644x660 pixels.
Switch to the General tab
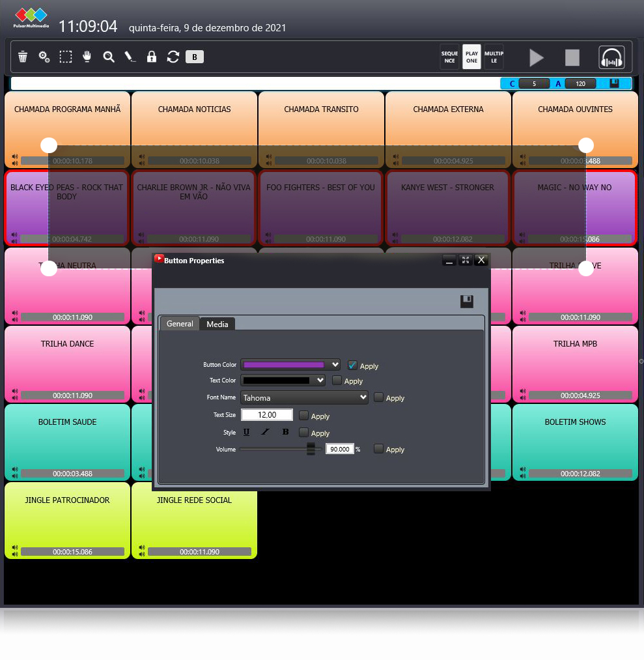(180, 324)
